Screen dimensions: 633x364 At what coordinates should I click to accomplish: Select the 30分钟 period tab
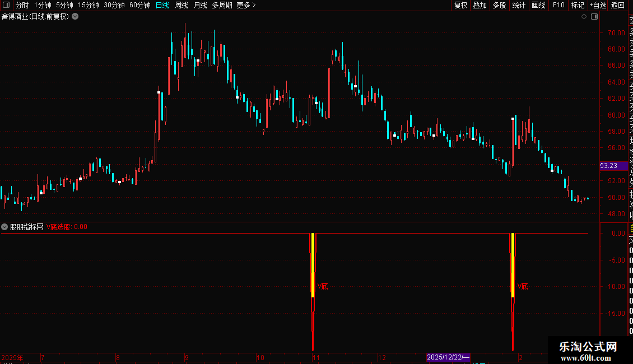[x=114, y=5]
